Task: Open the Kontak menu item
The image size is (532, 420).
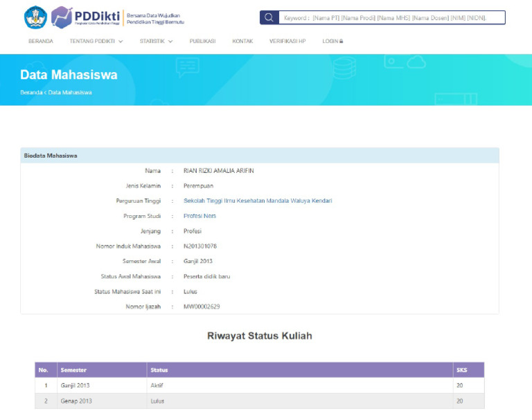Action: coord(242,42)
